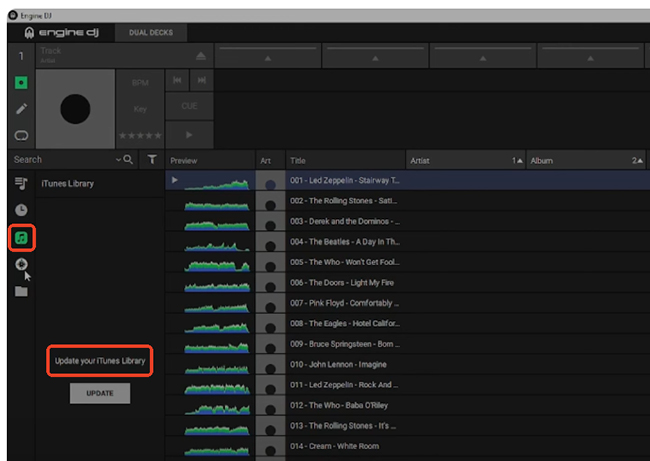
Task: Select track 007 Pink Floyd Comfortably
Action: pos(407,303)
